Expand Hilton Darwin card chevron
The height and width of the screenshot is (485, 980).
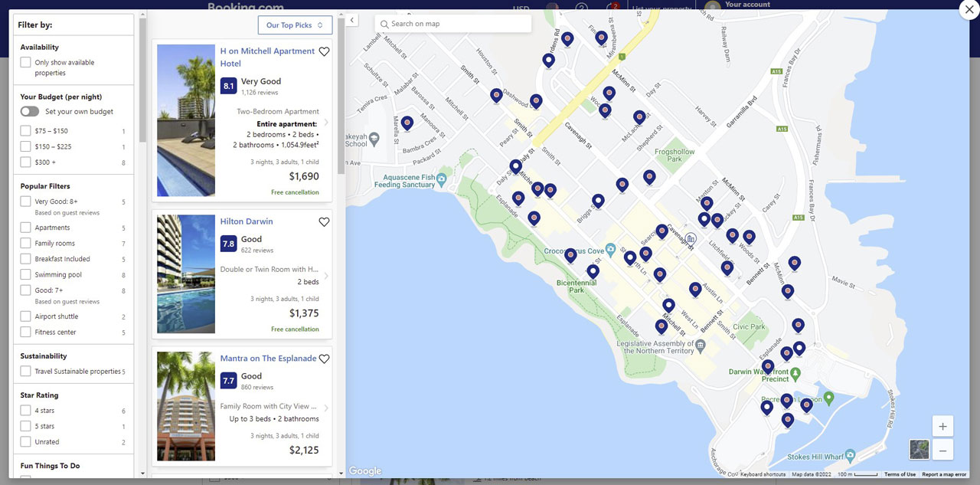click(326, 276)
